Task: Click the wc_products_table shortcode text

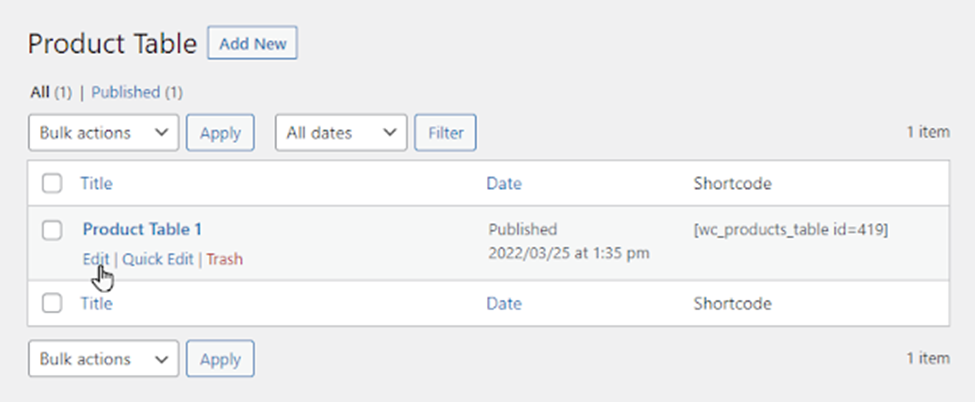Action: coord(791,230)
